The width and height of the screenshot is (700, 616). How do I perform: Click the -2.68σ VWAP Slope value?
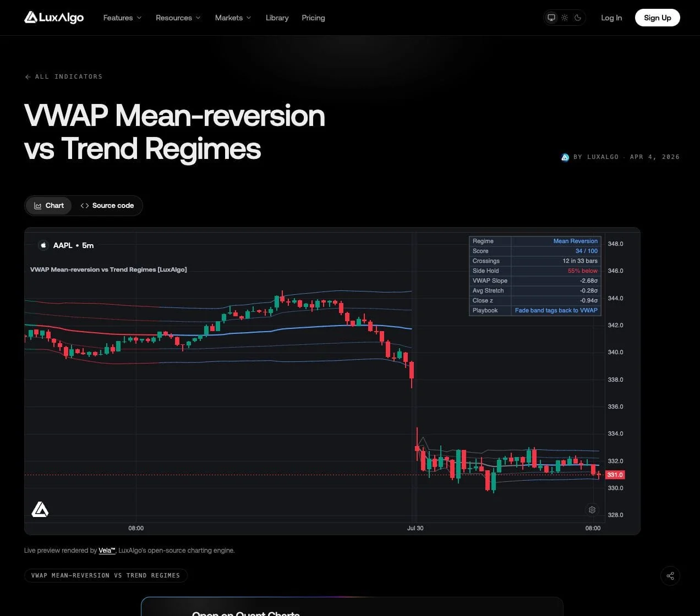(x=588, y=280)
